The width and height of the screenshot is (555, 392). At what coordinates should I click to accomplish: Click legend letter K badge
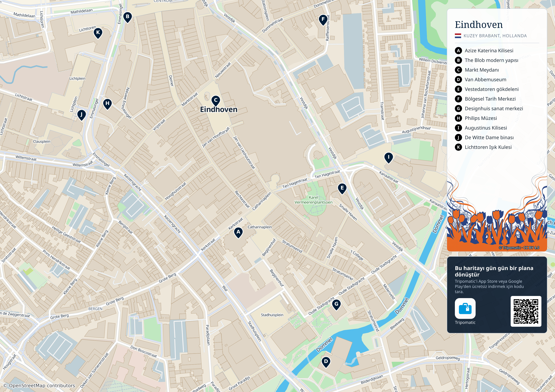[x=458, y=147]
